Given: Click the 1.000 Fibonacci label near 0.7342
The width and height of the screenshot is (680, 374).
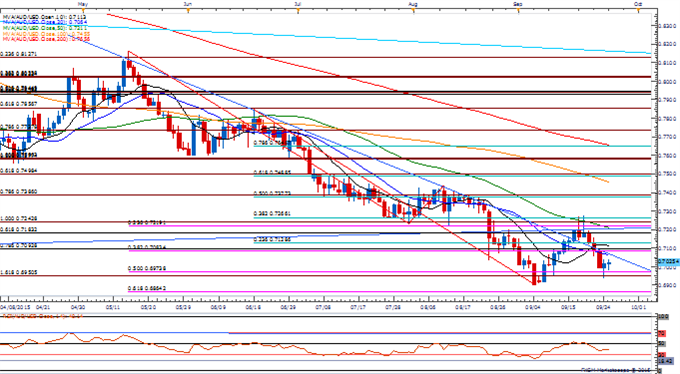Looking at the screenshot, I should point(18,218).
